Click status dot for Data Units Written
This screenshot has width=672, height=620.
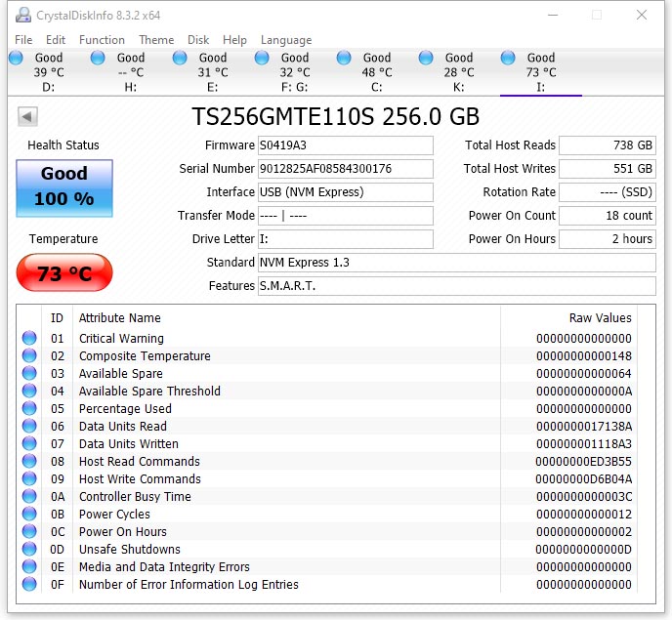point(29,443)
